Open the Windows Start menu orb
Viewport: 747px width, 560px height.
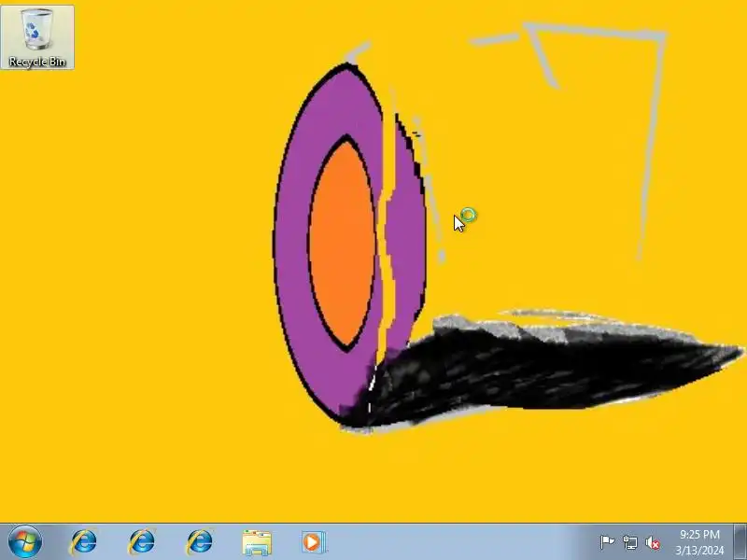pyautogui.click(x=25, y=541)
